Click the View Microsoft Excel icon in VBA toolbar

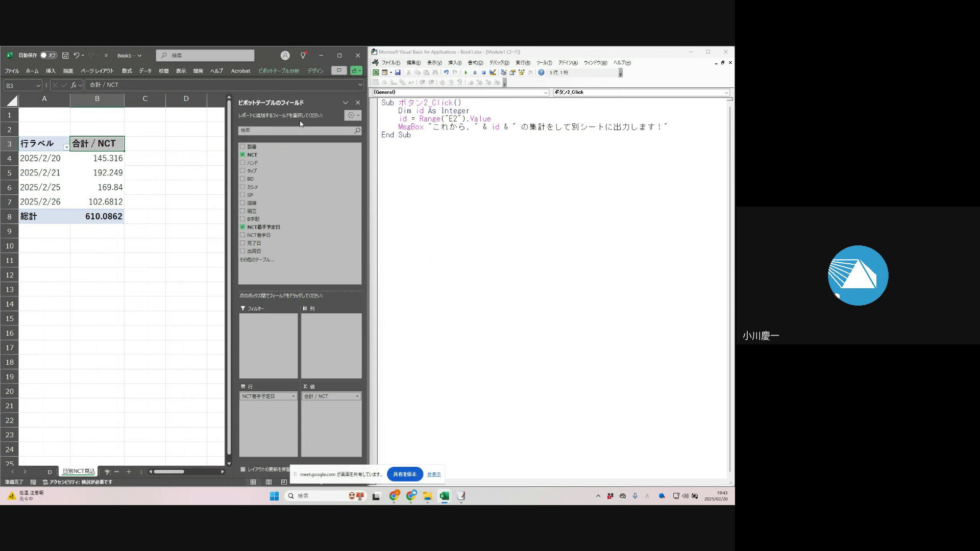pyautogui.click(x=376, y=72)
